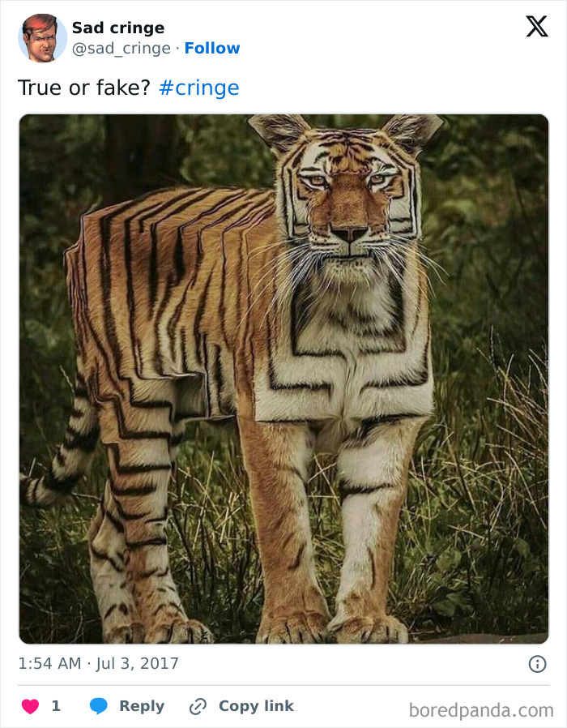Click the Follow link next to @sad_cringe

pos(212,48)
